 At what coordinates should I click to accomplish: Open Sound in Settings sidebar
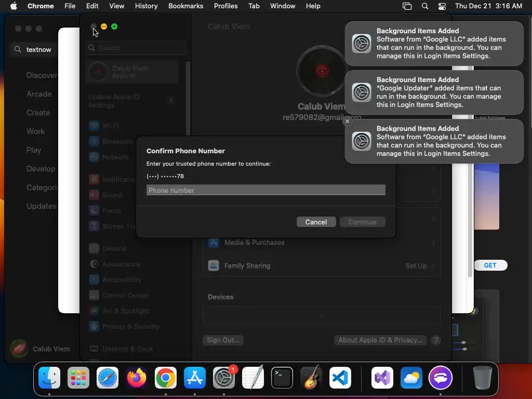[105, 195]
